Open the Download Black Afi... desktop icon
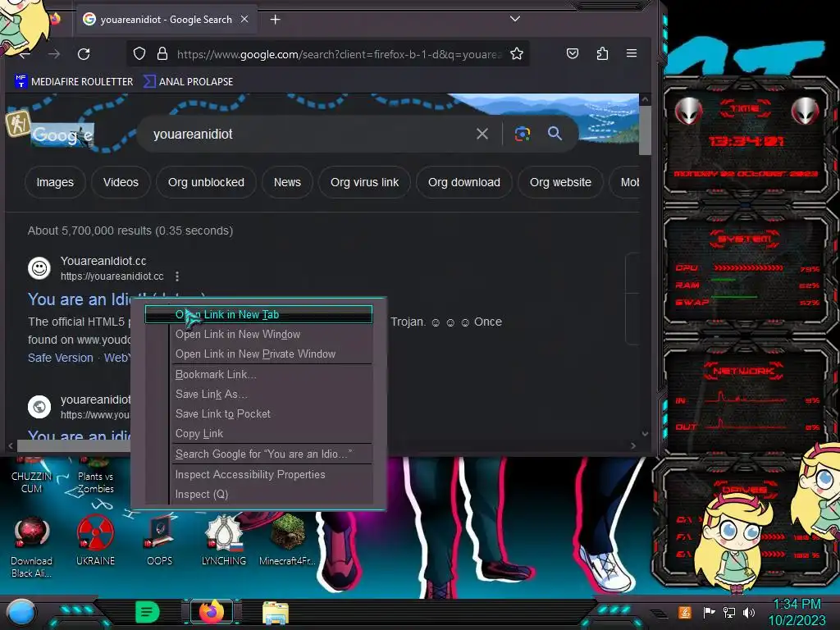Viewport: 840px width, 630px height. (x=32, y=547)
